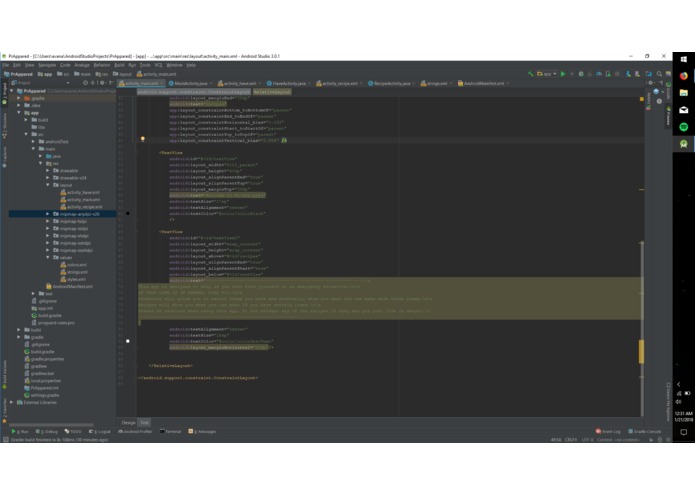Click the Make Project hammer icon
Image resolution: width=695 pixels, height=494 pixels.
[x=530, y=74]
